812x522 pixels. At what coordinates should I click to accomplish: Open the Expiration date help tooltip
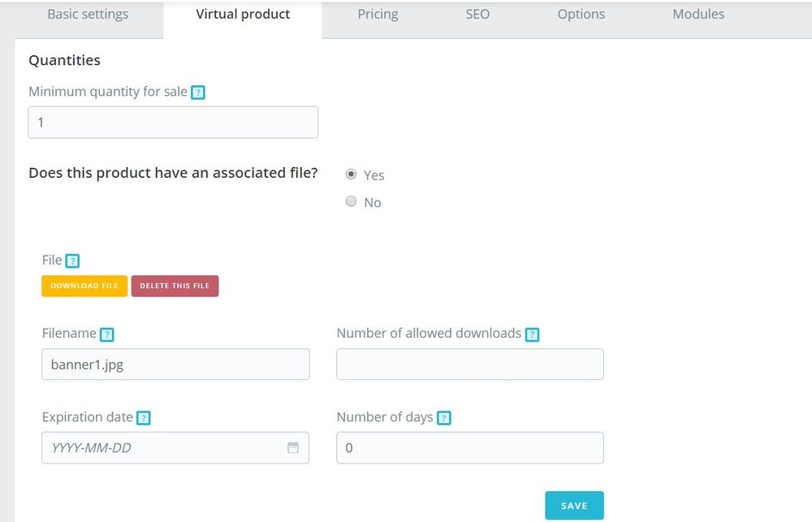point(144,417)
